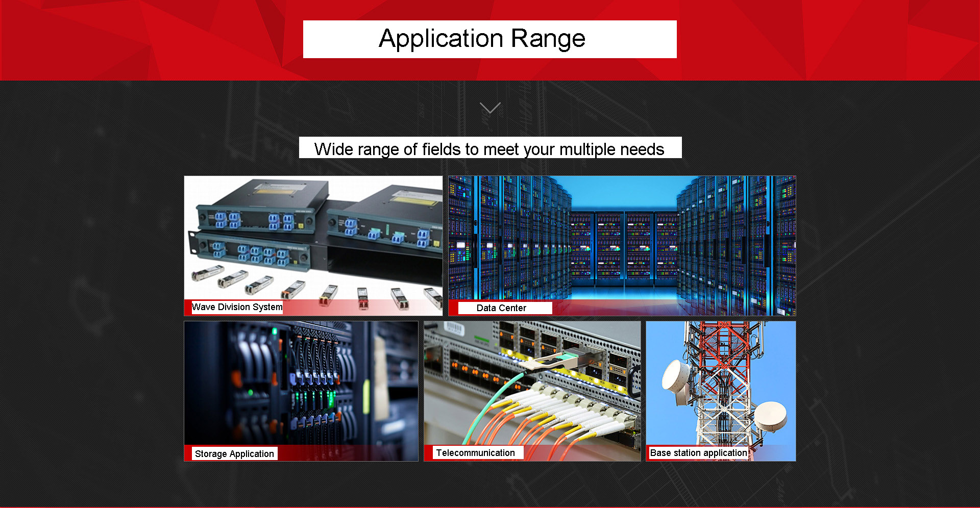Click the back wall server racks in Data Center image
Viewport: 980px width, 508px height.
coord(623,245)
